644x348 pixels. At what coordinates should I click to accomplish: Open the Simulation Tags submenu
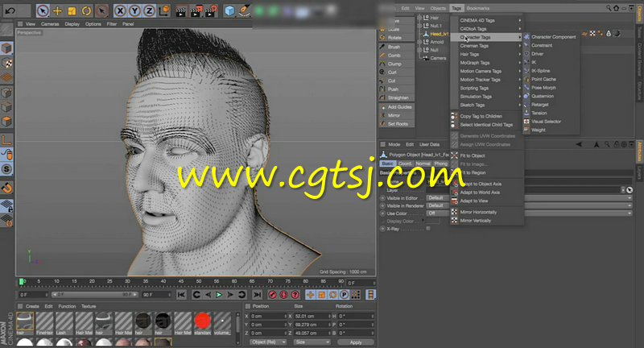pos(487,97)
